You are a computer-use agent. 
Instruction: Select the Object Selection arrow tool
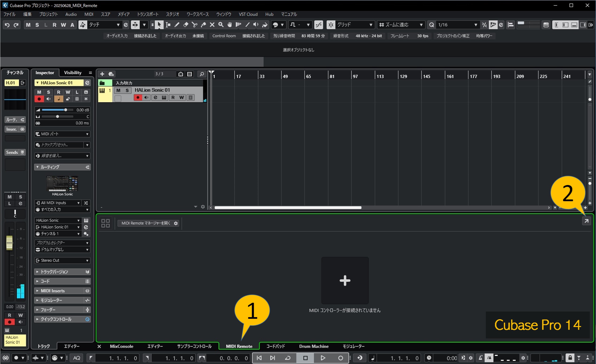159,25
